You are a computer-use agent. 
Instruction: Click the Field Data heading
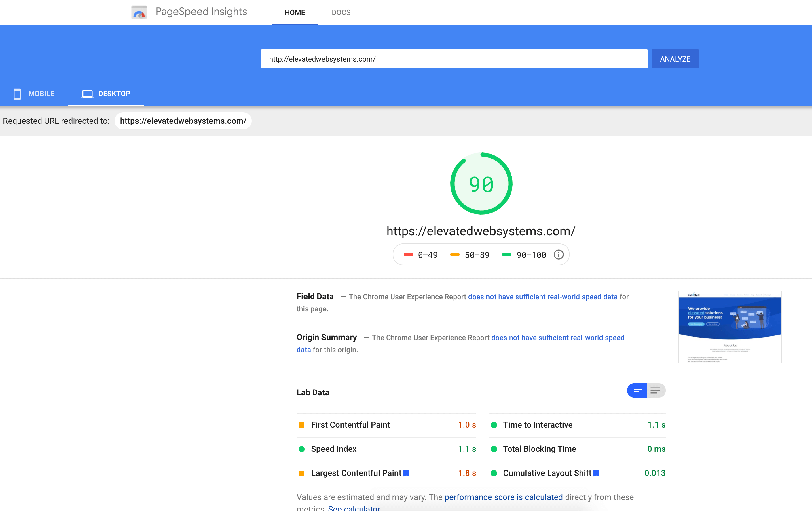(x=315, y=296)
